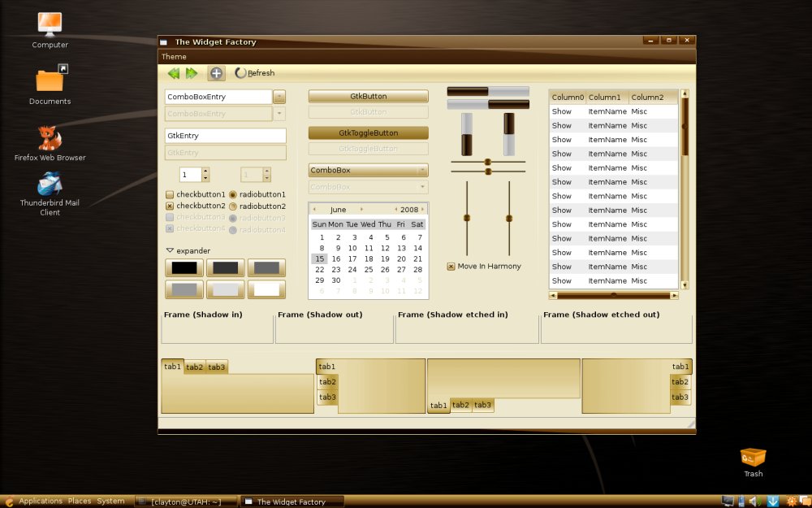The image size is (812, 508).
Task: Open the enabled ComboBox dropdown
Action: [368, 170]
